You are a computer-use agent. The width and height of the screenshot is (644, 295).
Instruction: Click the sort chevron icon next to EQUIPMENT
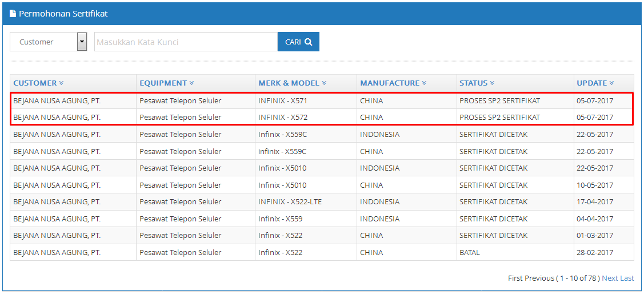[x=191, y=83]
